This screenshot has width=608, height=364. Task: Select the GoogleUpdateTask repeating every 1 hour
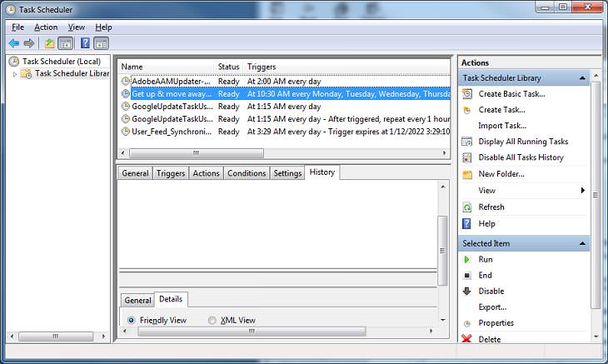(286, 119)
